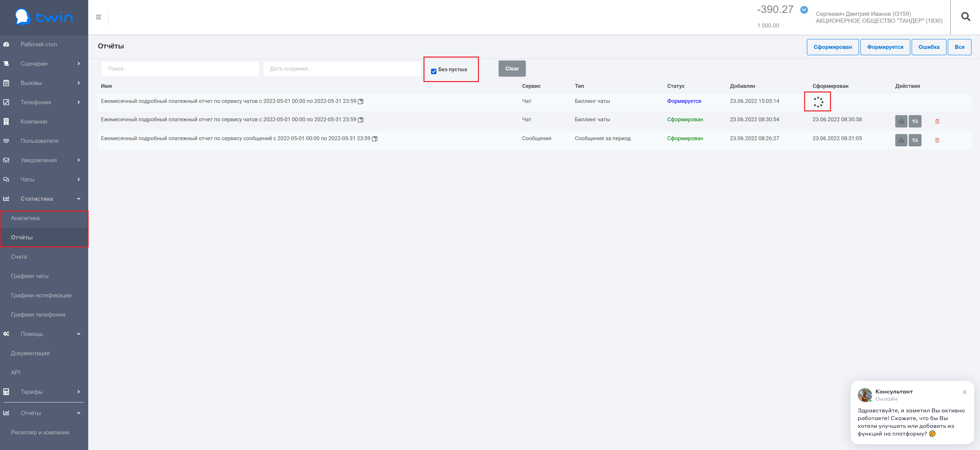Focus the Дата создания input field
This screenshot has height=450, width=980.
coord(342,69)
